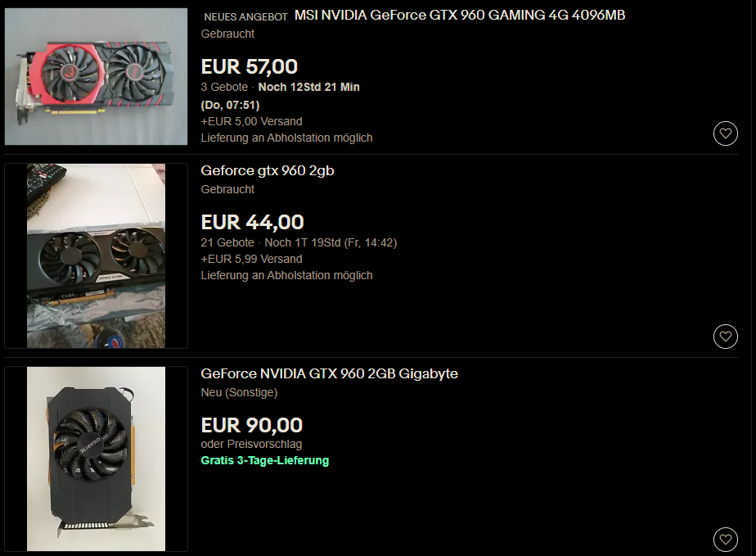
Task: Click +EUR 5,99 Versand shipping text
Action: coord(252,260)
